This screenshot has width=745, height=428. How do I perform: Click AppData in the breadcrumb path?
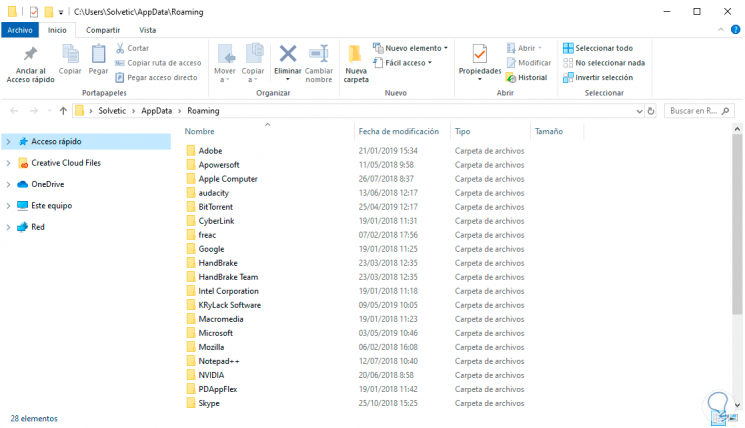[156, 111]
